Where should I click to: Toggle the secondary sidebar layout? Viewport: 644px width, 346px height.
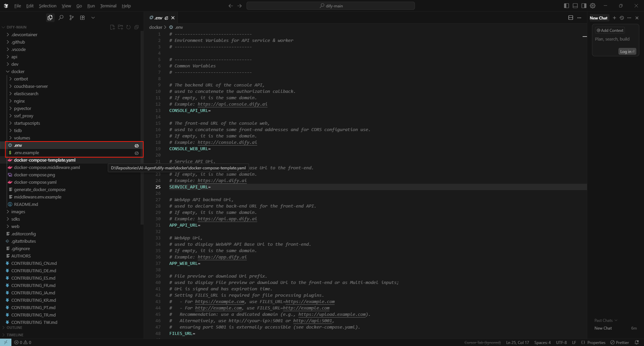pos(584,6)
